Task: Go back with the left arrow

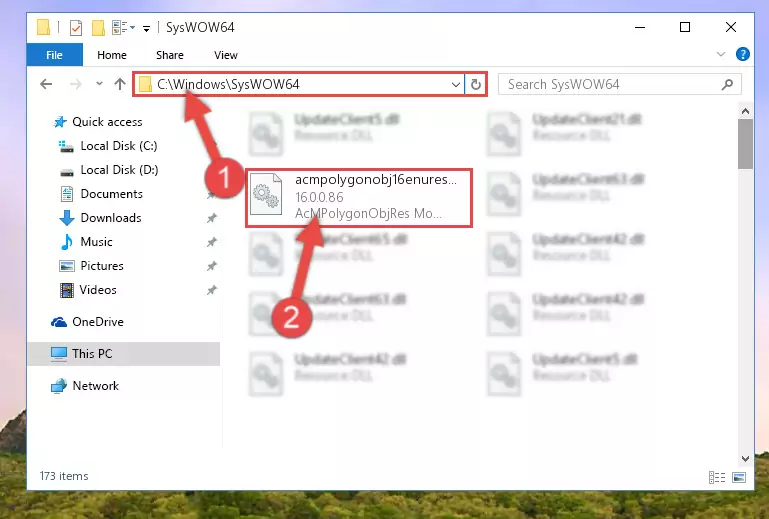Action: (x=46, y=84)
